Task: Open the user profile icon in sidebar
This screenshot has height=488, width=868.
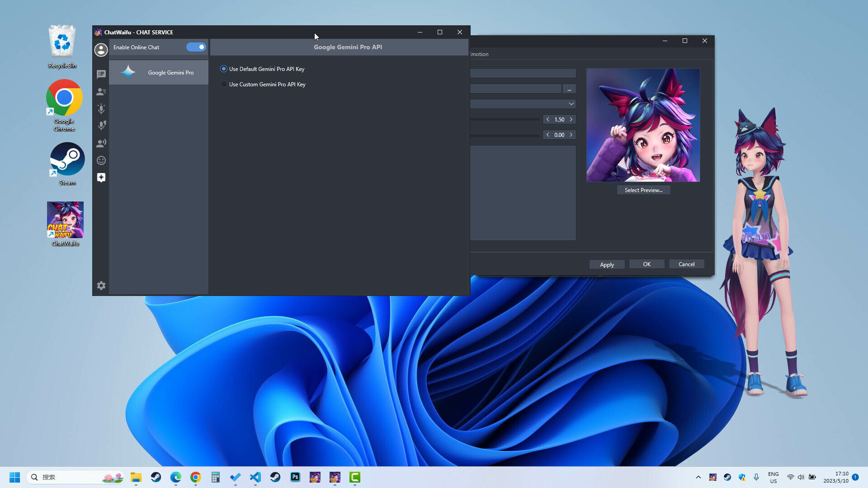Action: point(101,50)
